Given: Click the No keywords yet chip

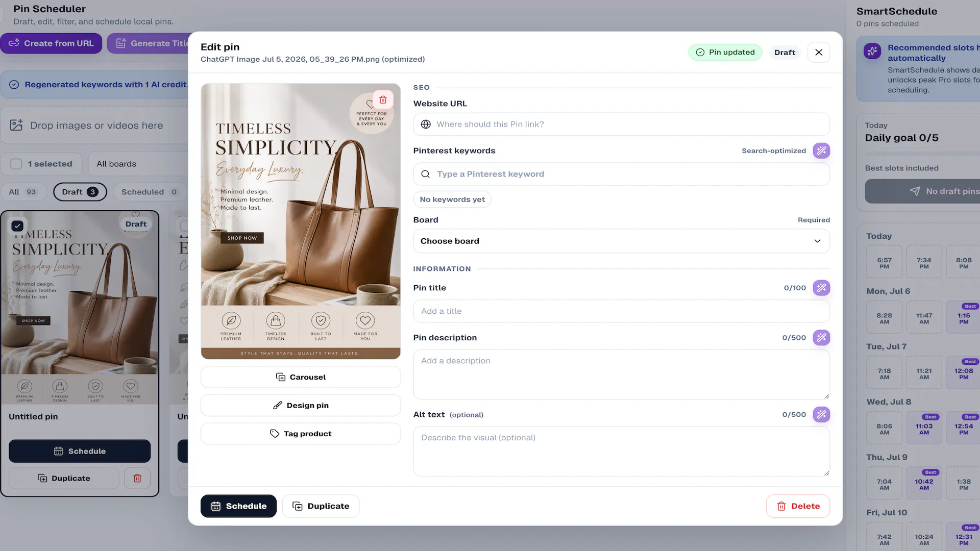Looking at the screenshot, I should click(x=452, y=199).
